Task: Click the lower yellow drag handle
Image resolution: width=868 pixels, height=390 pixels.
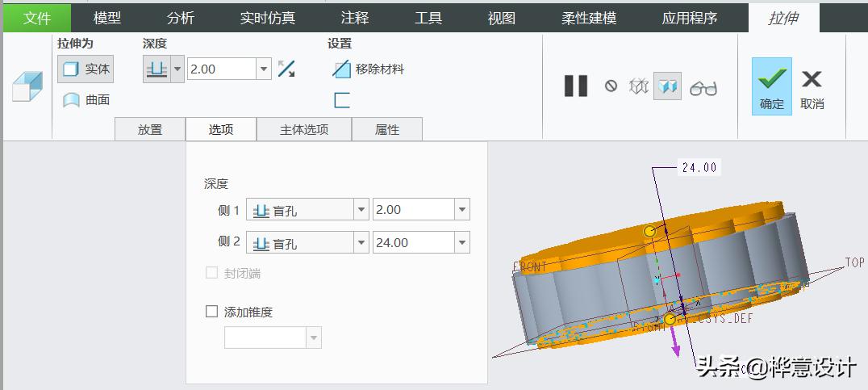Action: 670,319
